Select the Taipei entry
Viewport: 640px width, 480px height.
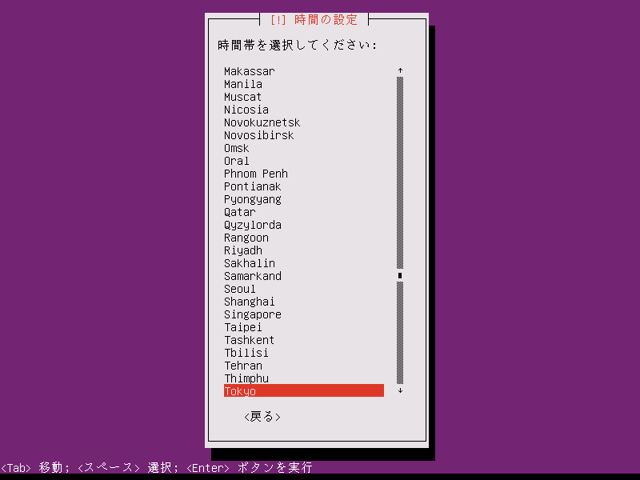tap(304, 327)
